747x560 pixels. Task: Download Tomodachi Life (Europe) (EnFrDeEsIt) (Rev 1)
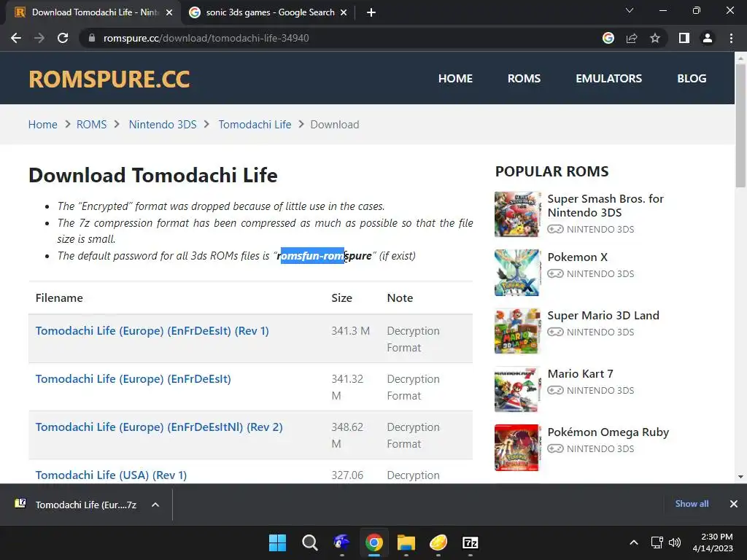pos(152,331)
